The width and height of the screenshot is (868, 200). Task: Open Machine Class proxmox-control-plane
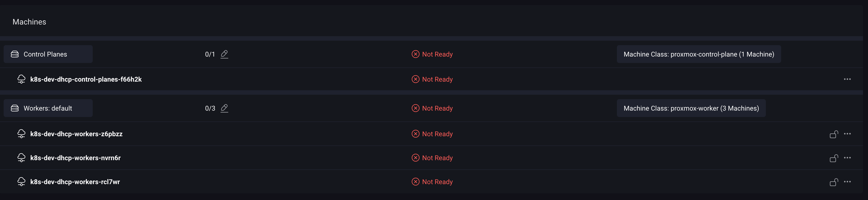click(699, 54)
